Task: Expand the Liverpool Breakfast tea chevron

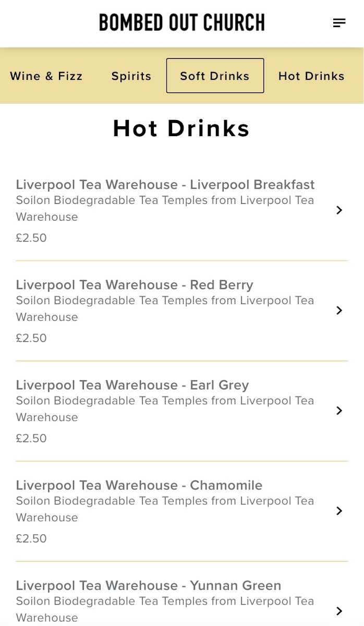Action: [339, 210]
